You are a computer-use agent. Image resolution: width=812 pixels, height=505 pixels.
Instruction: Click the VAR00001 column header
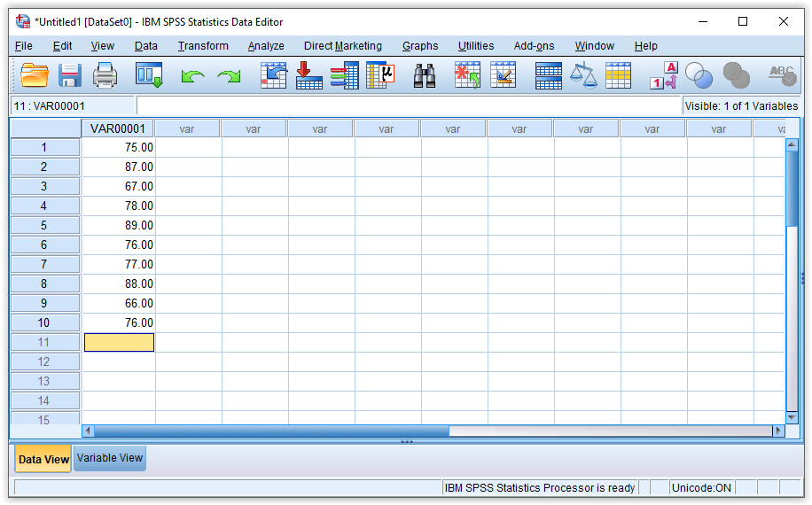coord(118,128)
